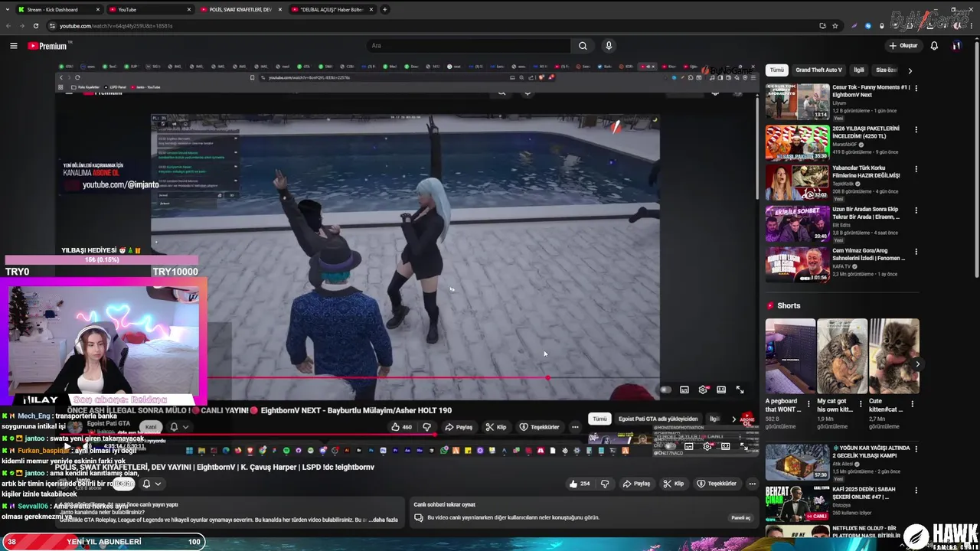980x551 pixels.
Task: Click the browser address bar URL
Action: point(116,26)
